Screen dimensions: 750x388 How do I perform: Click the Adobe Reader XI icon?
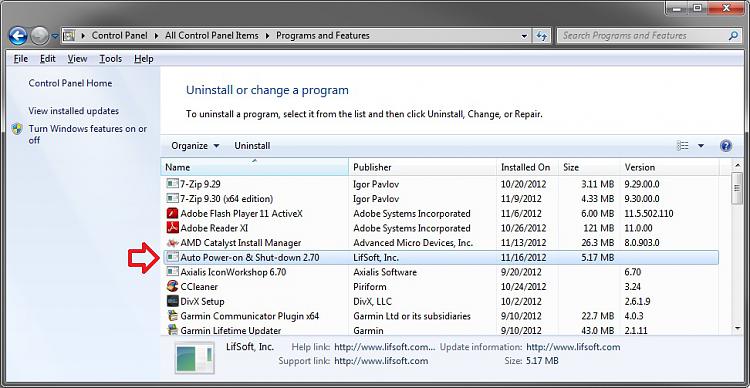[x=172, y=228]
